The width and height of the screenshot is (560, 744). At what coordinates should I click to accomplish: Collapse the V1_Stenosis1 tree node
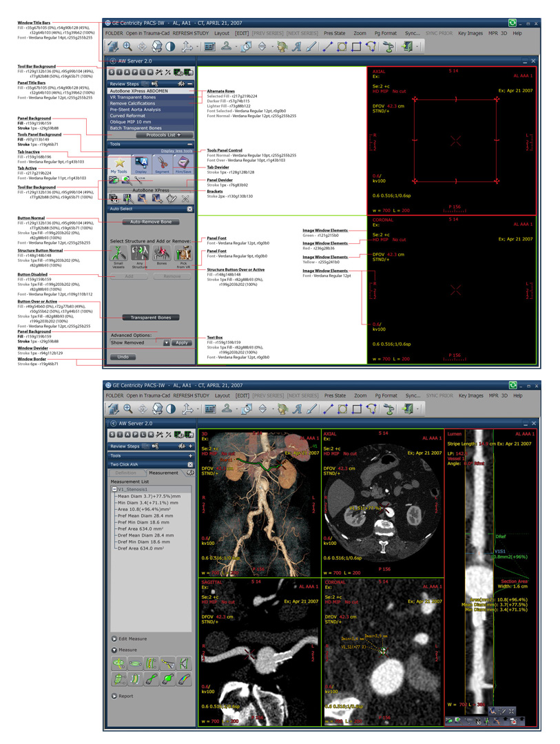click(114, 489)
